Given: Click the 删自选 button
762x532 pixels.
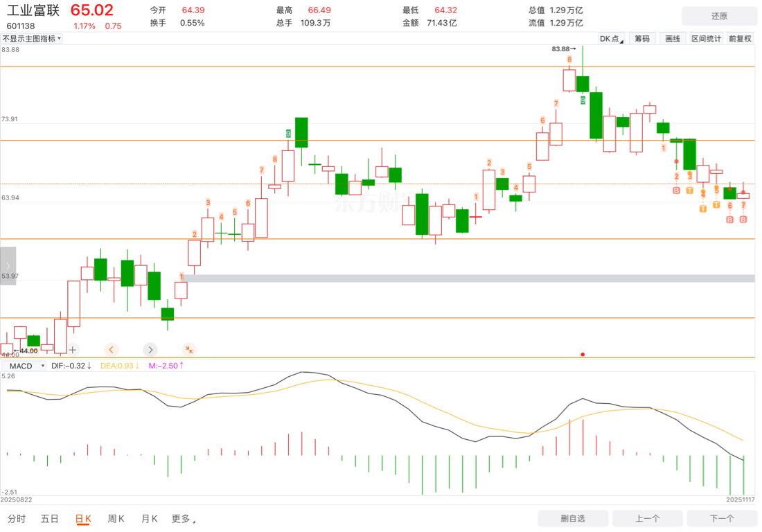Looking at the screenshot, I should tap(573, 518).
